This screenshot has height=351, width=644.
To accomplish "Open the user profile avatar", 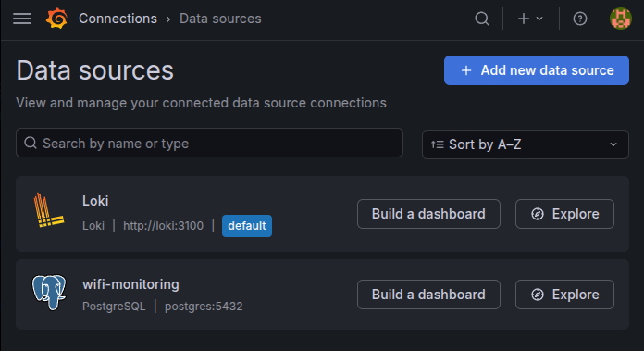I will coord(621,19).
